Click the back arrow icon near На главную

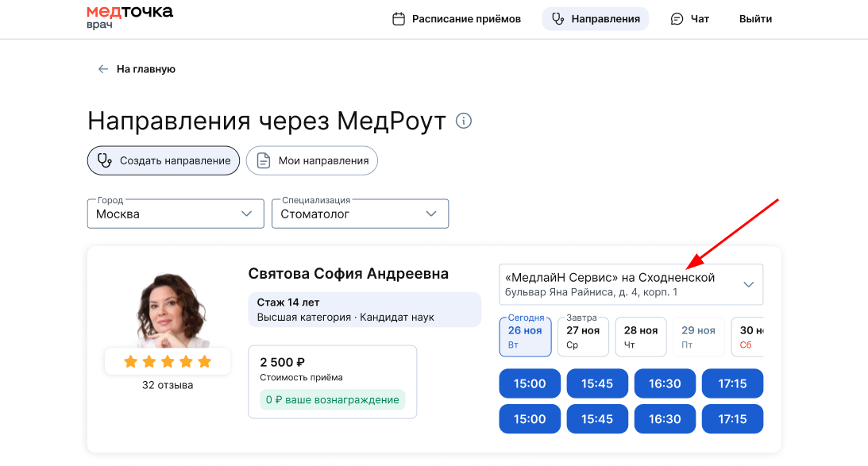click(102, 69)
